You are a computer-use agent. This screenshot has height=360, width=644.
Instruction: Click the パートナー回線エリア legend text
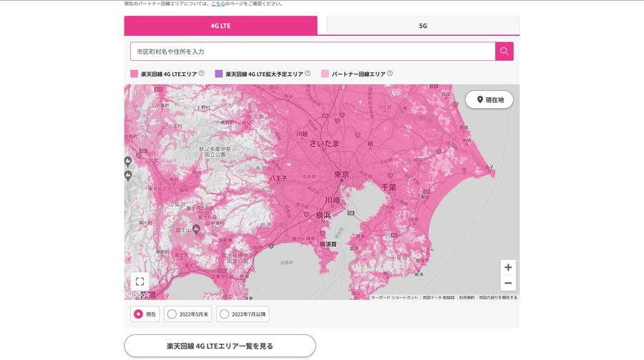coord(358,74)
